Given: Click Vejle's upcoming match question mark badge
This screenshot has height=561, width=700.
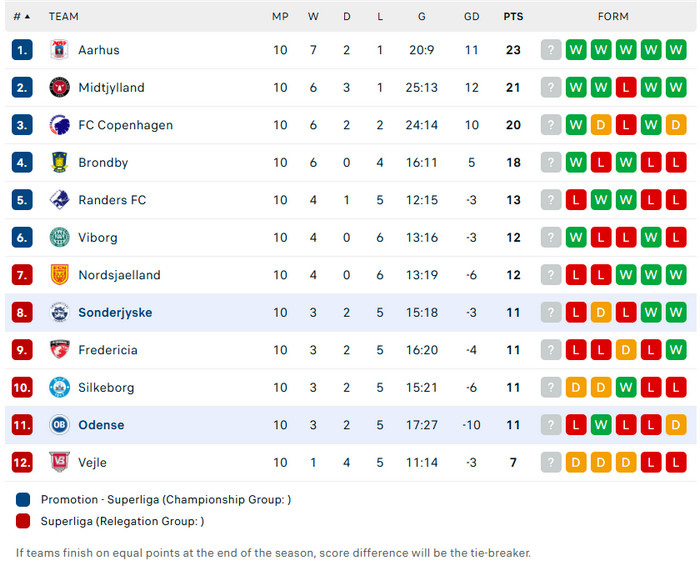Looking at the screenshot, I should [x=551, y=462].
